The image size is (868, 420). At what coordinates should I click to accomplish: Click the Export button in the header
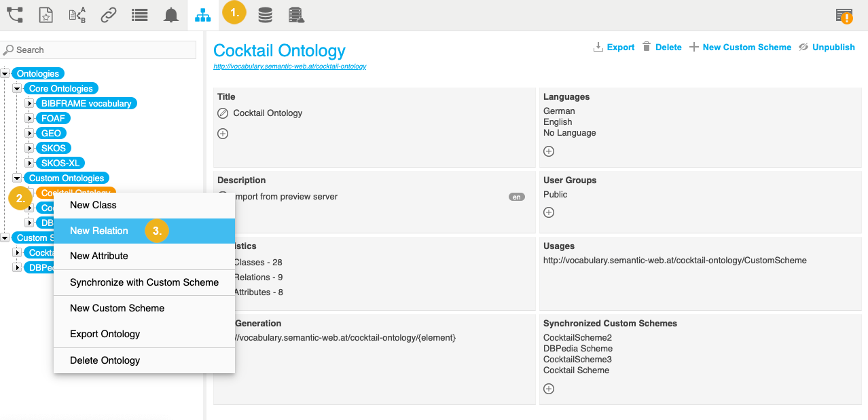613,47
